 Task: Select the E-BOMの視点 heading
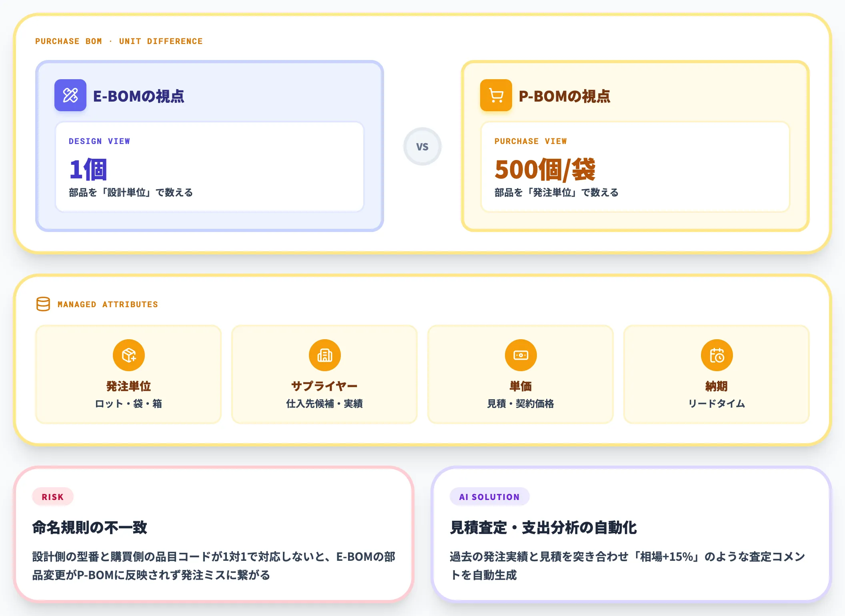coord(138,96)
